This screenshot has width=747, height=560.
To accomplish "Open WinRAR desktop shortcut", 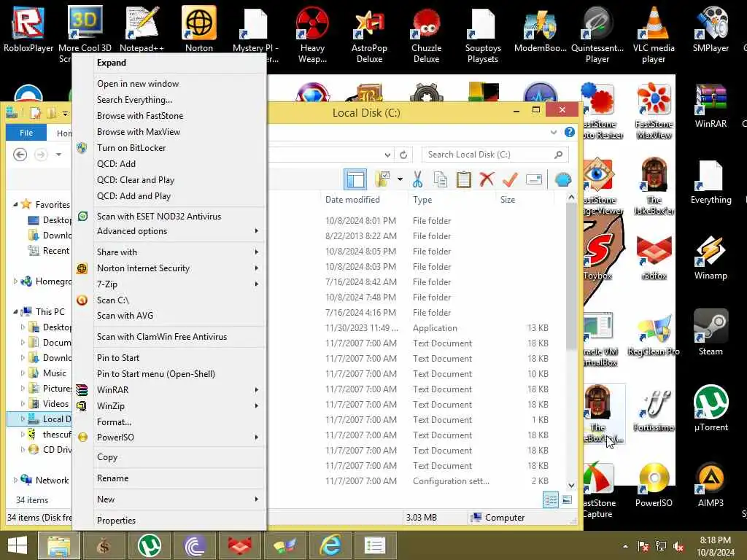I will click(x=711, y=106).
